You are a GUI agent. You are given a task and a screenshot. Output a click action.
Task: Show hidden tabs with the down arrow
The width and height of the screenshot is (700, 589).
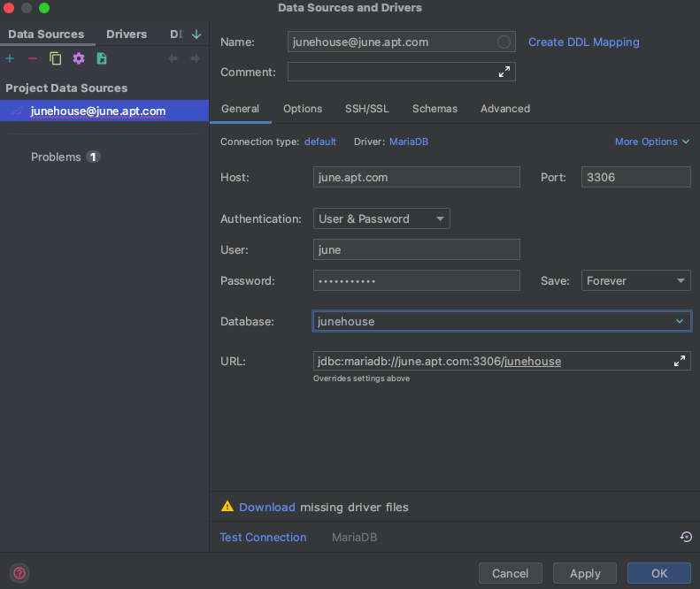pyautogui.click(x=196, y=34)
